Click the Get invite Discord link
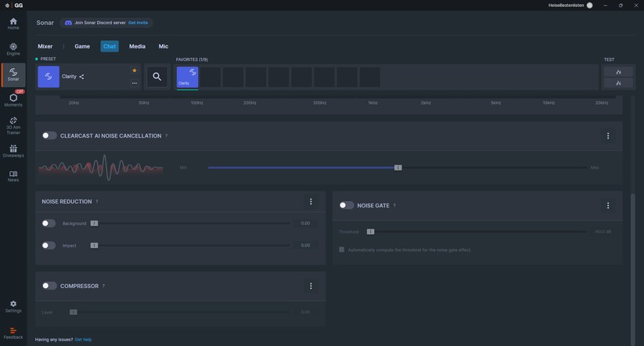 [x=138, y=23]
